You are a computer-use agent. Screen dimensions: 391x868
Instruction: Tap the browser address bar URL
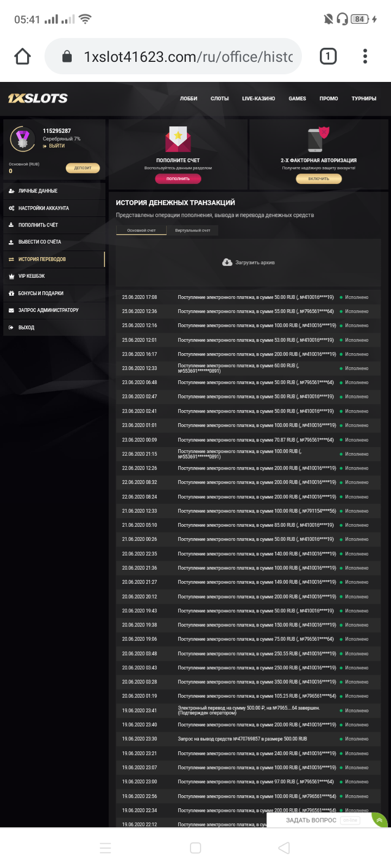pyautogui.click(x=188, y=56)
